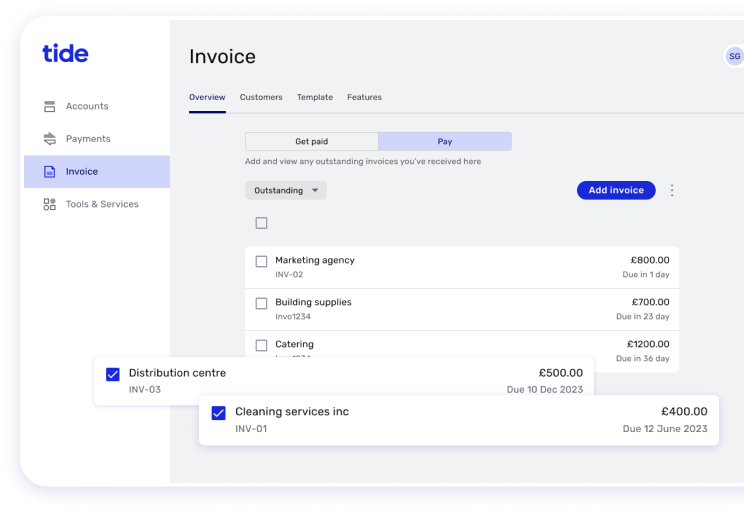Open the Building supplies invoice name

pyautogui.click(x=314, y=302)
